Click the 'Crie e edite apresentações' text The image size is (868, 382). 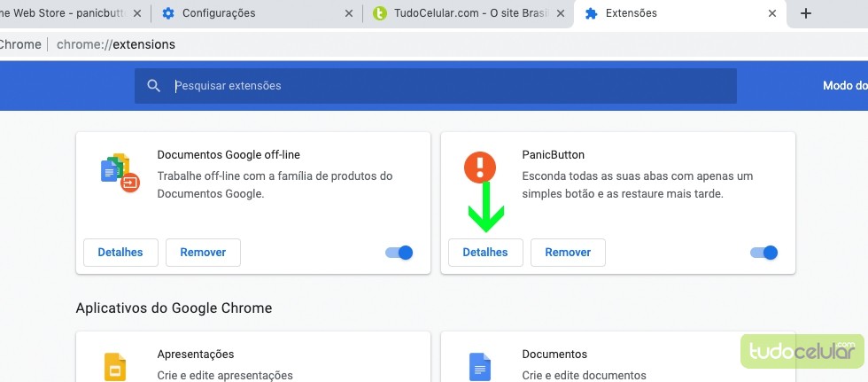(225, 376)
